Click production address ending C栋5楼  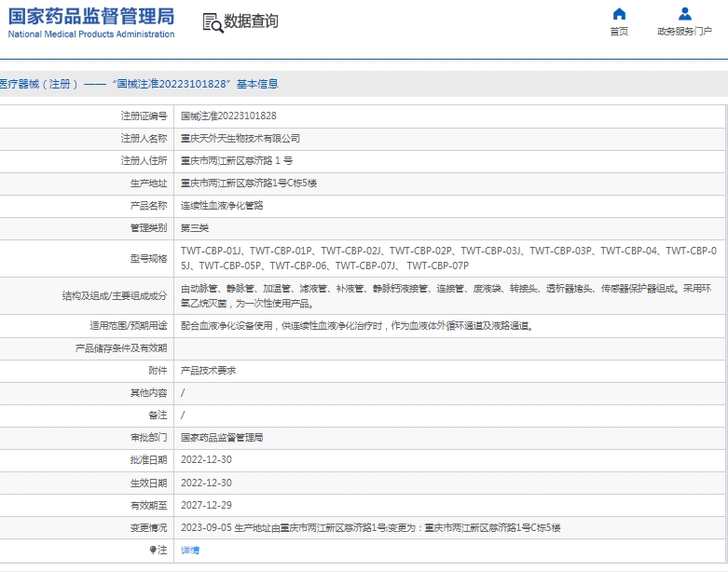click(249, 183)
